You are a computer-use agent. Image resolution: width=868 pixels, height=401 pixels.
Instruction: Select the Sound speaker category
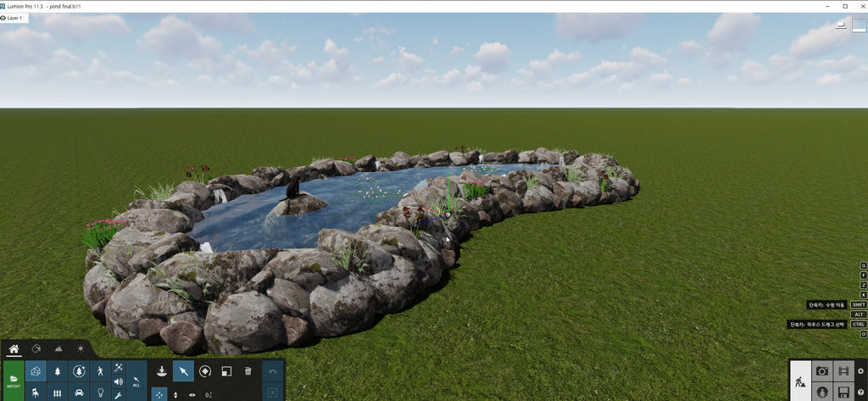(x=119, y=382)
